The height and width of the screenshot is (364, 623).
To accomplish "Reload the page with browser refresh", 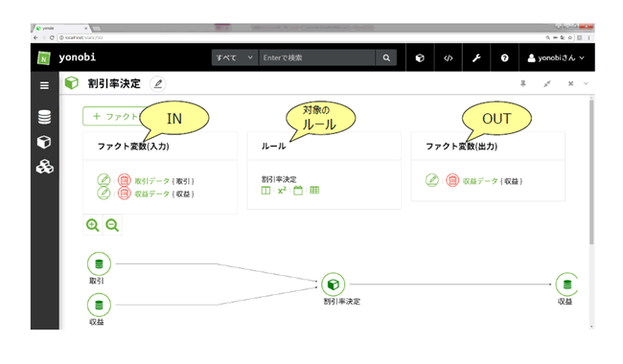I will tap(52, 37).
